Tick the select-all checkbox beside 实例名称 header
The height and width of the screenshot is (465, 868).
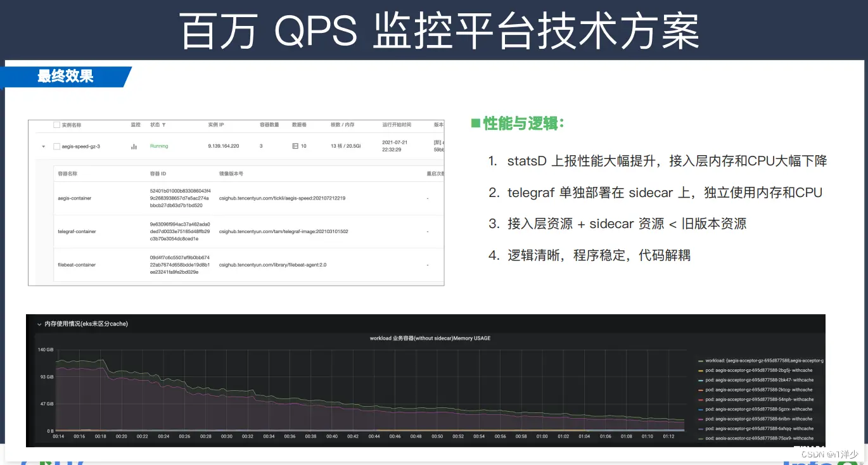(56, 125)
